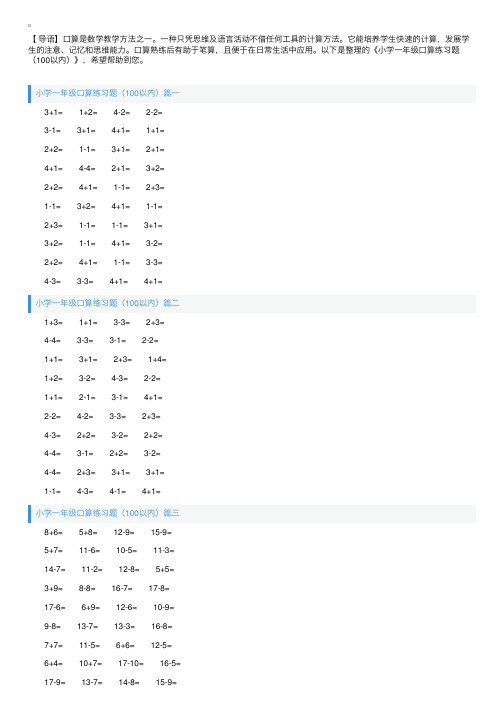
Task: Click the problem 8+6=
Action: pyautogui.click(x=53, y=532)
